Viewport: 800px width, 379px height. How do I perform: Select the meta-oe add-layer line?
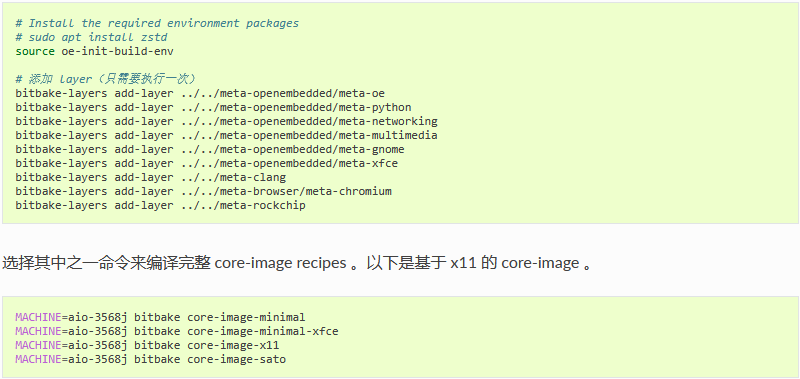pos(200,93)
